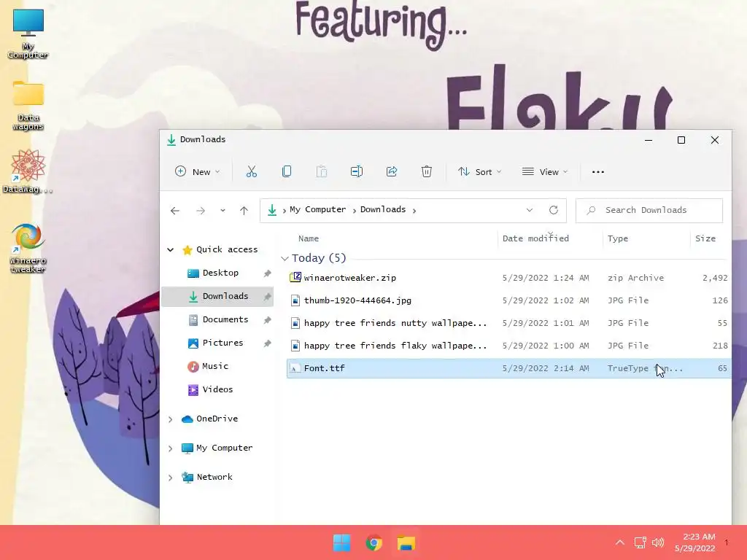Show hidden tray icons chevron
Viewport: 747px width, 560px height.
(x=620, y=542)
